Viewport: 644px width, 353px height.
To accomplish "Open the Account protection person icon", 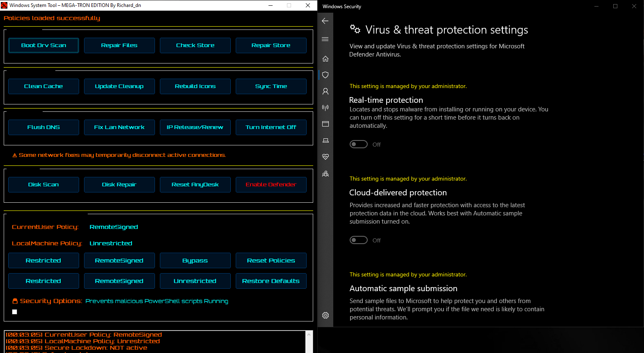I will click(325, 91).
